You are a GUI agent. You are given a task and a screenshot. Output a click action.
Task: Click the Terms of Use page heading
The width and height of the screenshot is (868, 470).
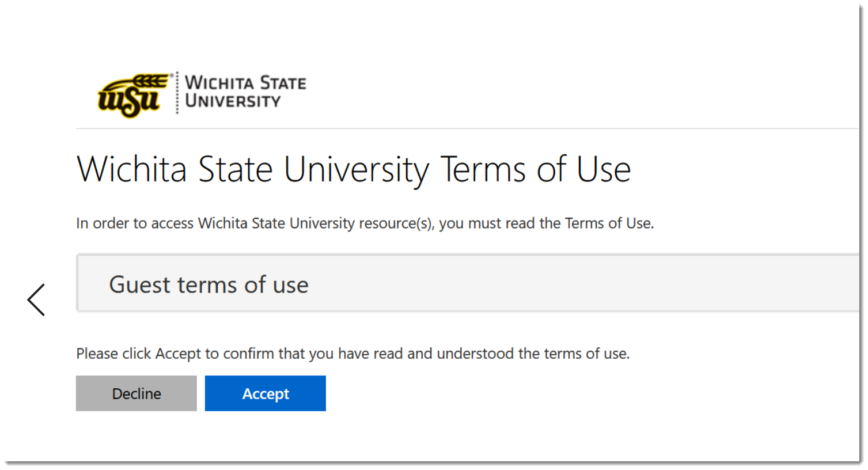(x=354, y=169)
